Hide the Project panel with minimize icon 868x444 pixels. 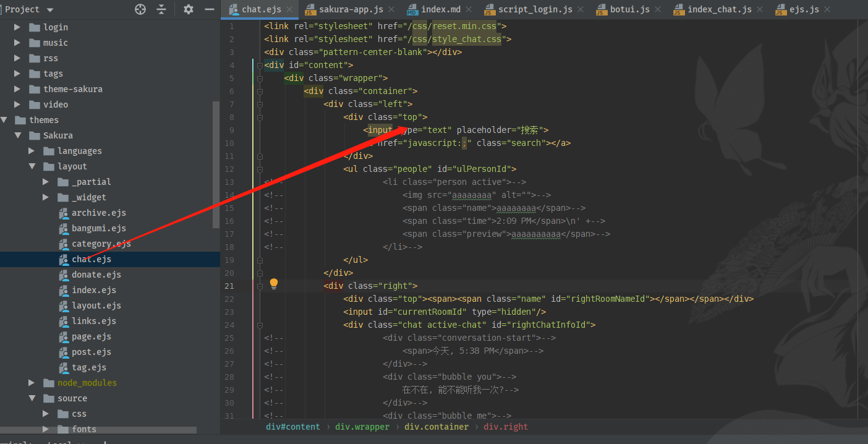pyautogui.click(x=210, y=9)
